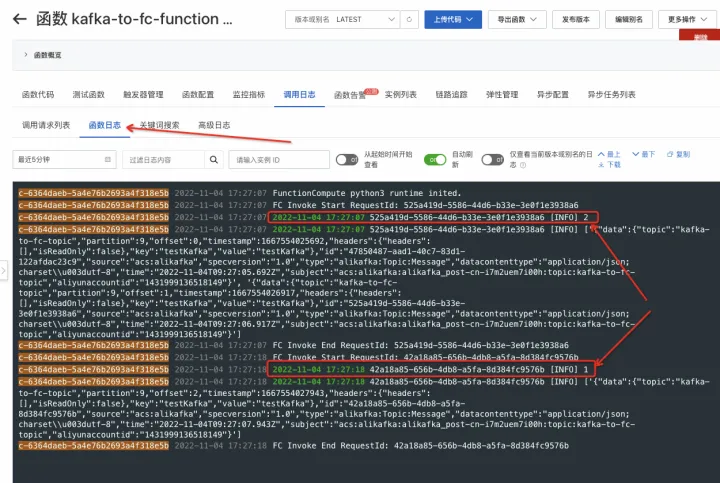Click the function title kafka-to-fc-function

click(134, 19)
